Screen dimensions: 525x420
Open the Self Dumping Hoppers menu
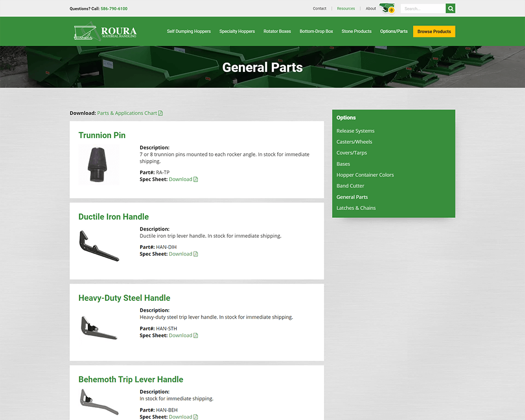coord(188,31)
